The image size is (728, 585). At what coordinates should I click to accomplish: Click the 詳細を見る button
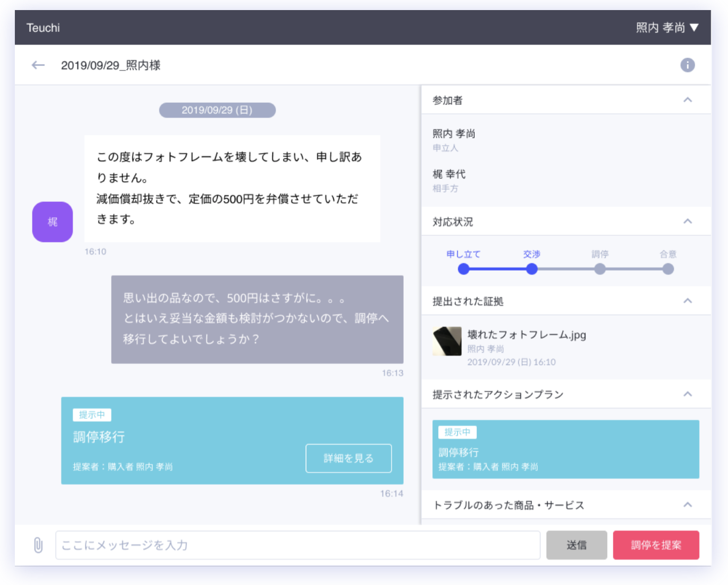click(348, 458)
